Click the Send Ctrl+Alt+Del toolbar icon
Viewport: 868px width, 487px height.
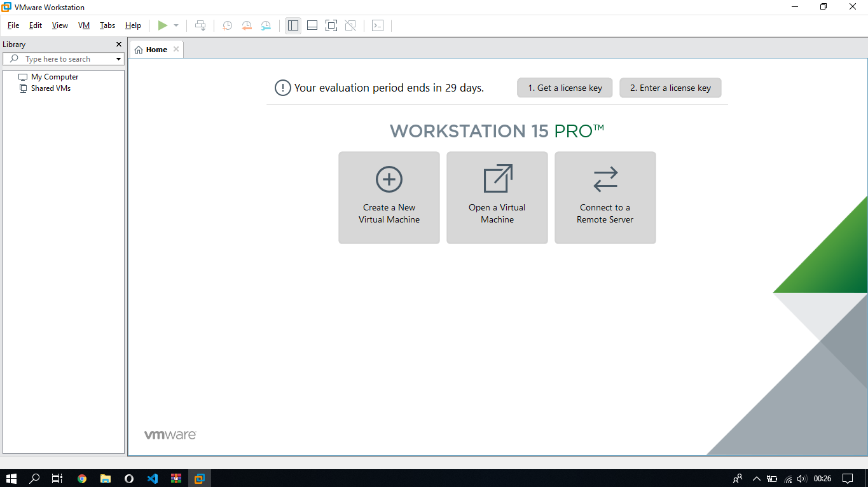point(200,25)
